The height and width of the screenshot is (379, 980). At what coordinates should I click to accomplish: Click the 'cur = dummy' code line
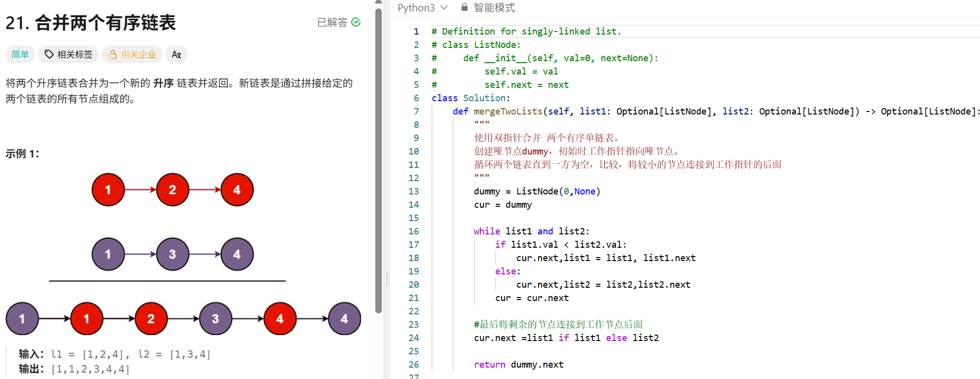[x=503, y=205]
